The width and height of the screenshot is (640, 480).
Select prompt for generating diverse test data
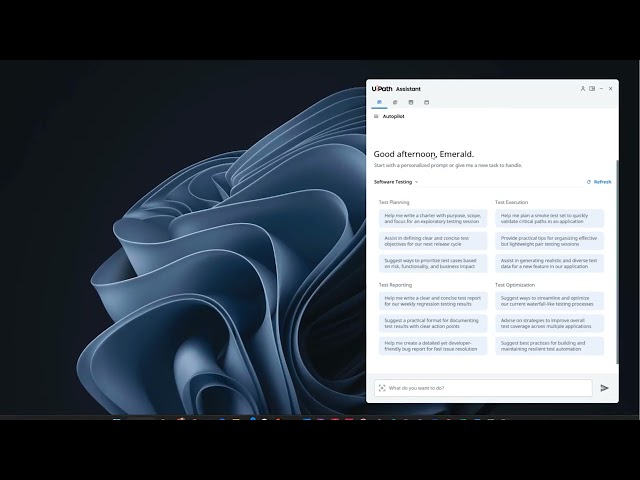[x=549, y=263]
